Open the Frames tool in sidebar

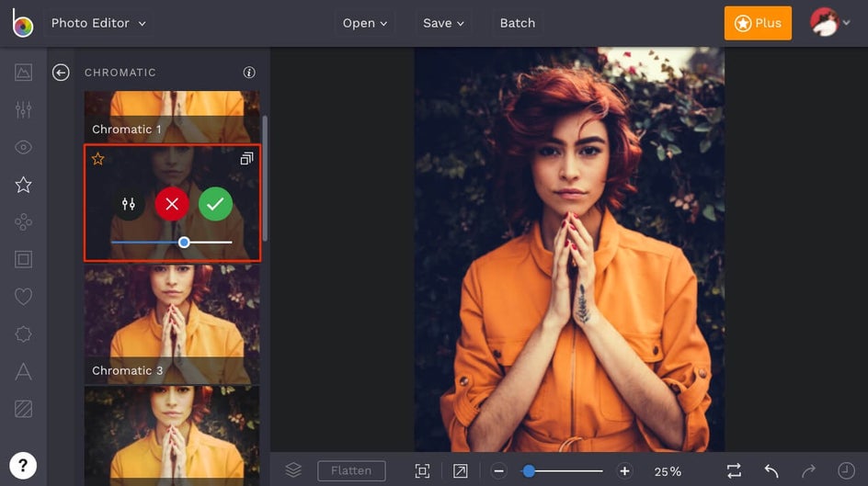23,259
